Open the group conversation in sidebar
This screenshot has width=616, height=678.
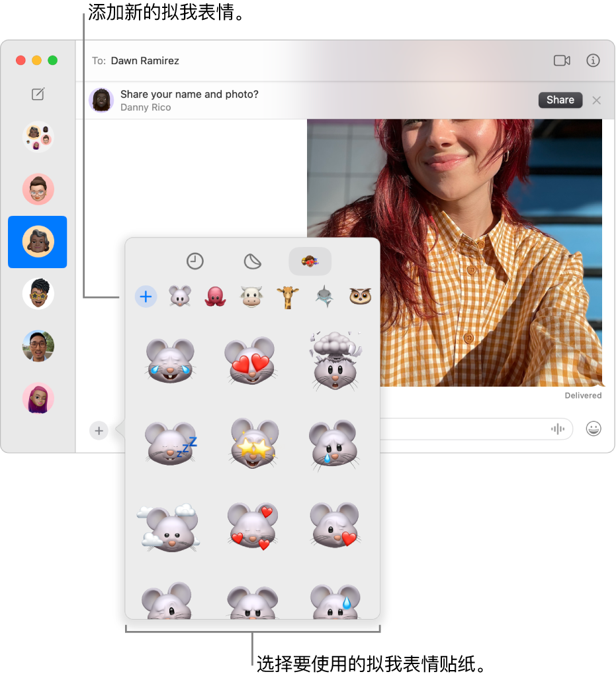tap(38, 137)
